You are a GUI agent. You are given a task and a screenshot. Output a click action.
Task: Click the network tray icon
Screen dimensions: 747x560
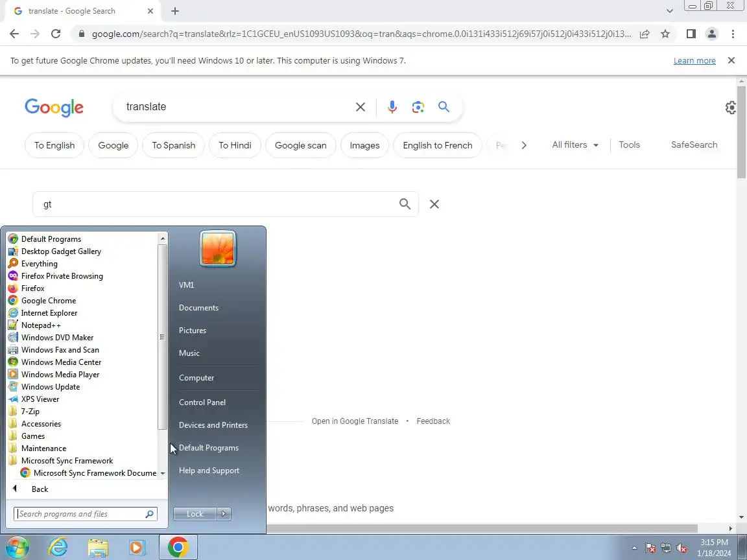point(666,548)
